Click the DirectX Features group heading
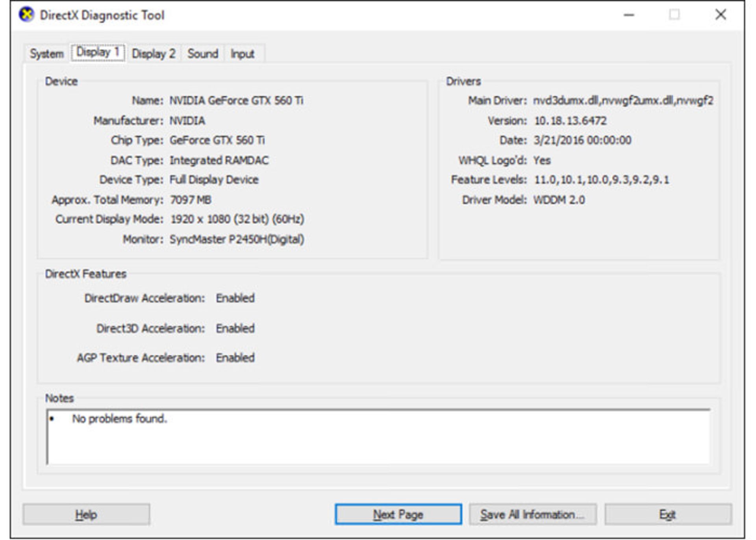Image resolution: width=756 pixels, height=540 pixels. coord(85,274)
